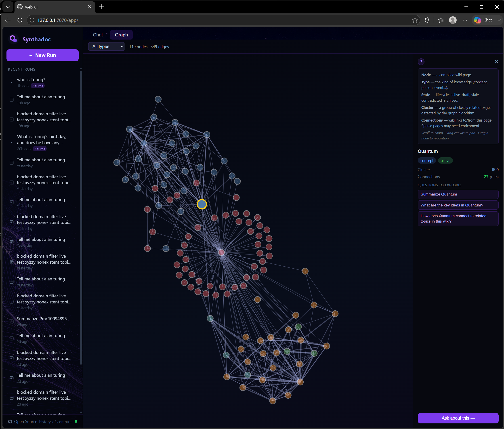Click the GitHub Open Source icon
The height and width of the screenshot is (429, 504).
pyautogui.click(x=10, y=421)
